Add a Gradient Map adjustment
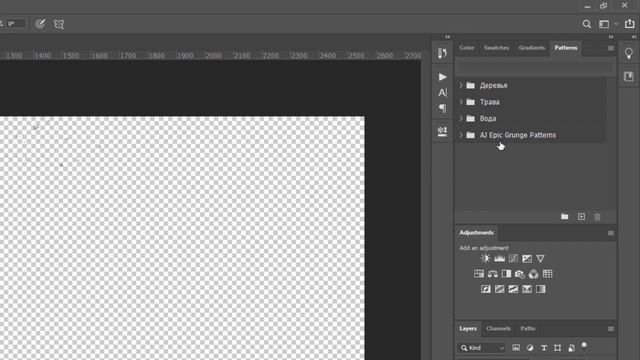Viewport: 640px width, 360px height. 540,289
